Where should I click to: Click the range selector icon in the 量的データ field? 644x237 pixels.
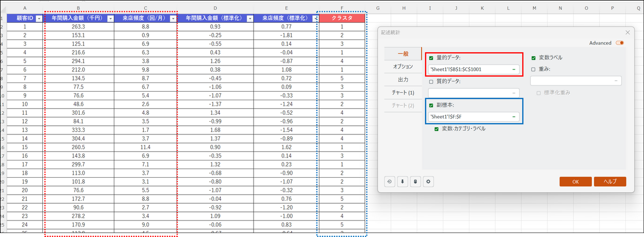tap(514, 69)
